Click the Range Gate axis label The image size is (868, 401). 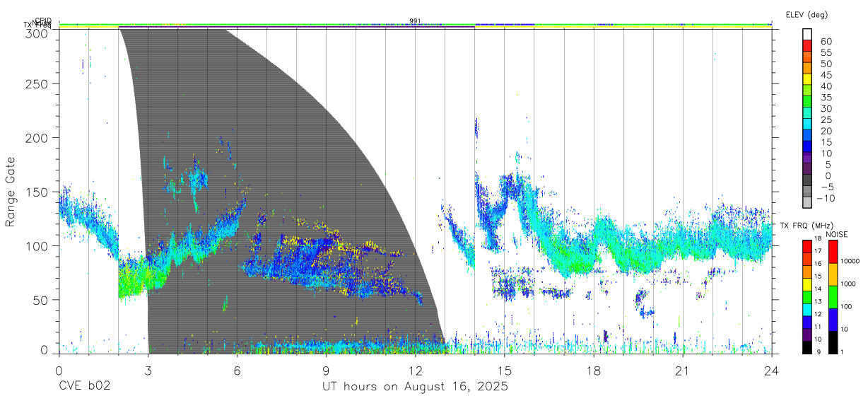coord(11,192)
